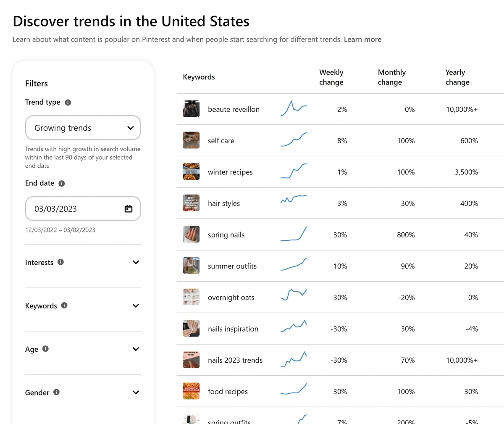Sort by the Yearly change column header
The width and height of the screenshot is (504, 424).
point(457,77)
